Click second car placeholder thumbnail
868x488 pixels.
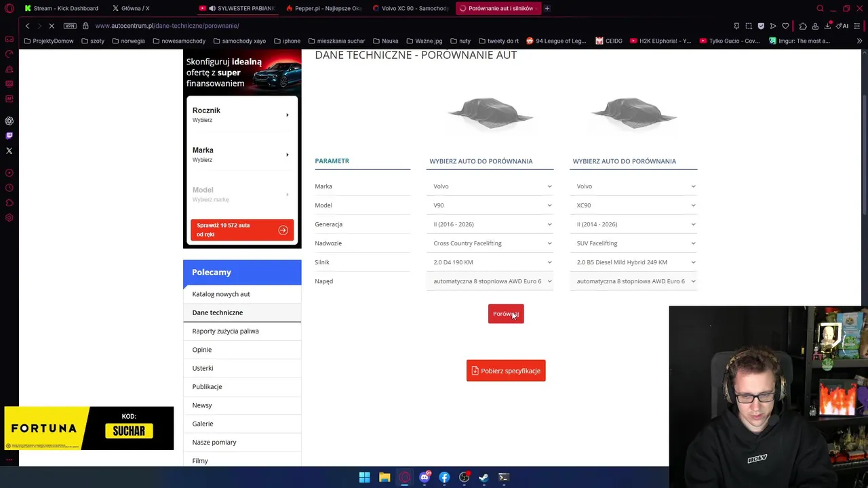(633, 113)
